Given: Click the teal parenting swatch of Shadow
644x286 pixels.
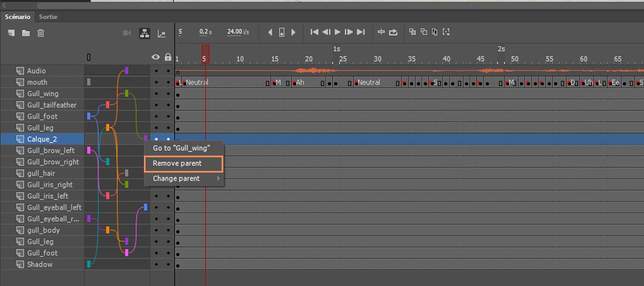Looking at the screenshot, I should [x=89, y=264].
